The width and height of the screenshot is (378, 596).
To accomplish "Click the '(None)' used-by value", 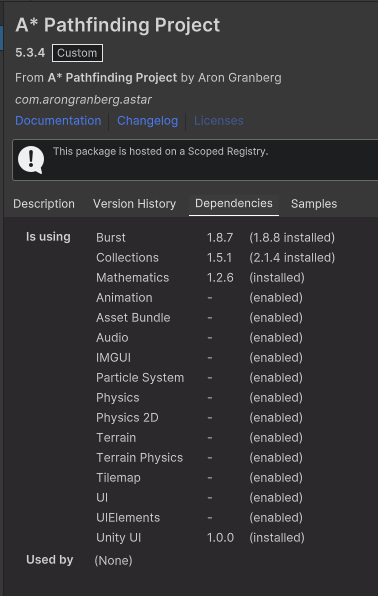I will point(113,560).
